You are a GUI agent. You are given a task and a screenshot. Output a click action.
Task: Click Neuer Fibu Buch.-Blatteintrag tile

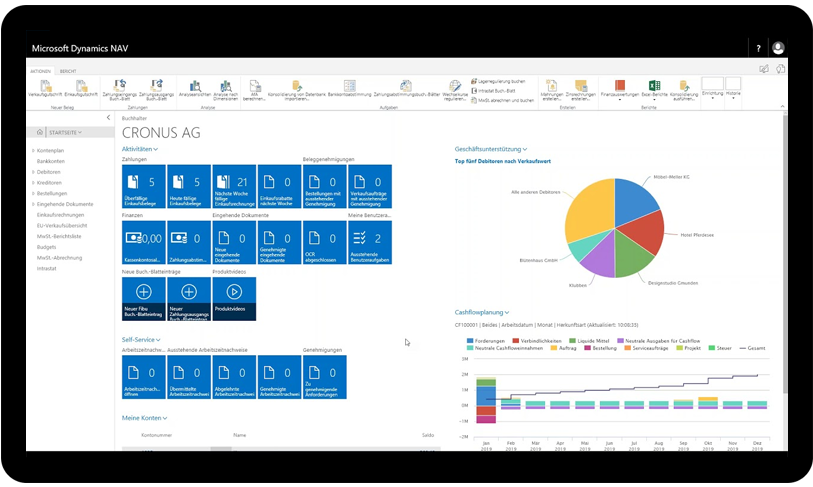(144, 299)
